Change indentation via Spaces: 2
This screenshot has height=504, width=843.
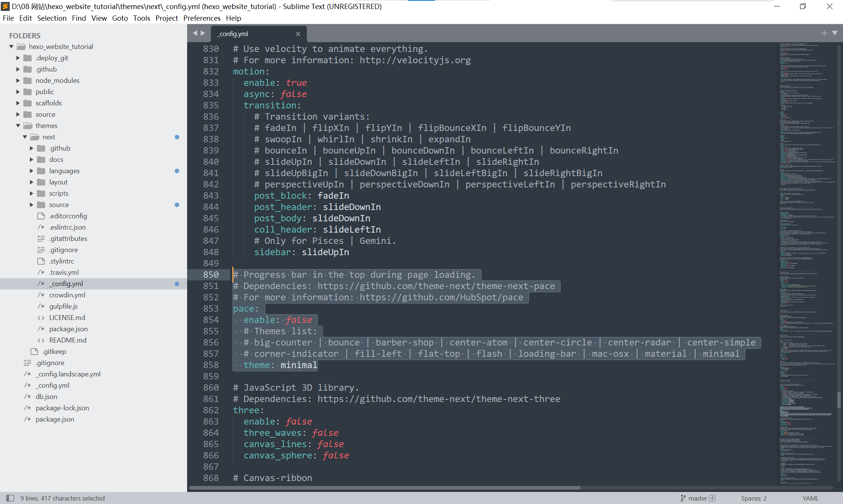754,498
